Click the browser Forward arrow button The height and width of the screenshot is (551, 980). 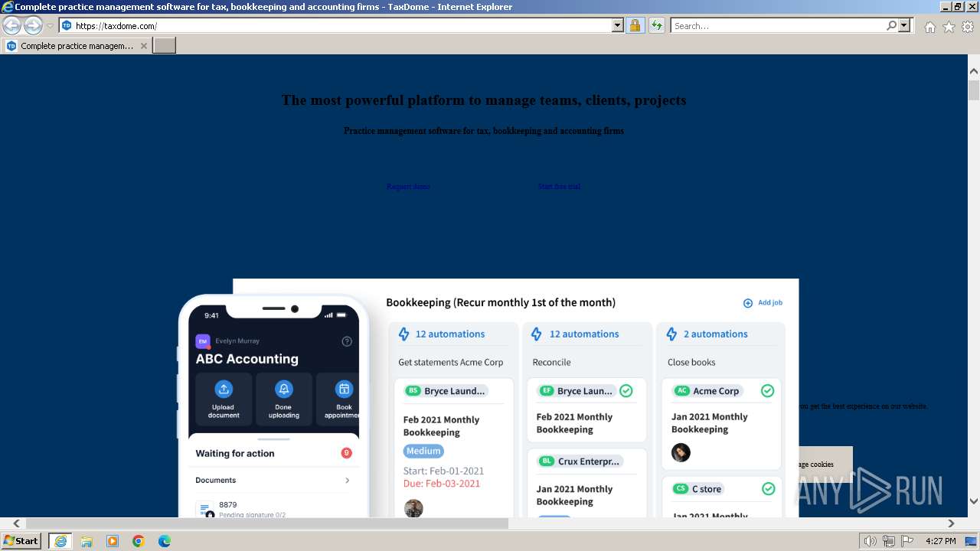click(33, 26)
